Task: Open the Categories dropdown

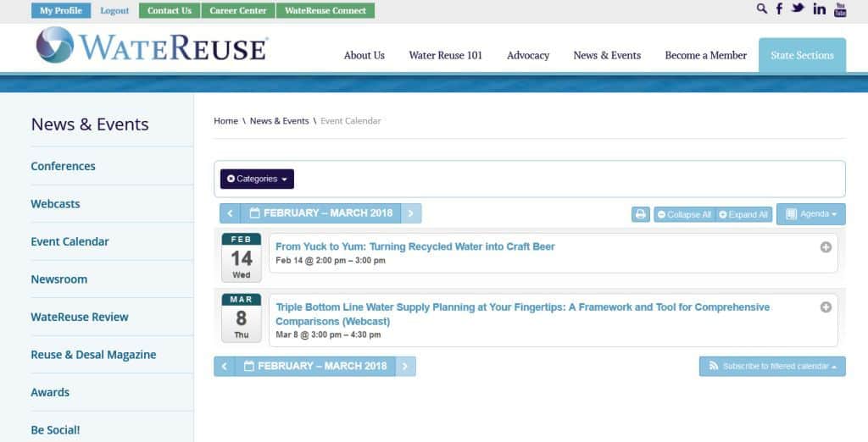Action: point(257,179)
